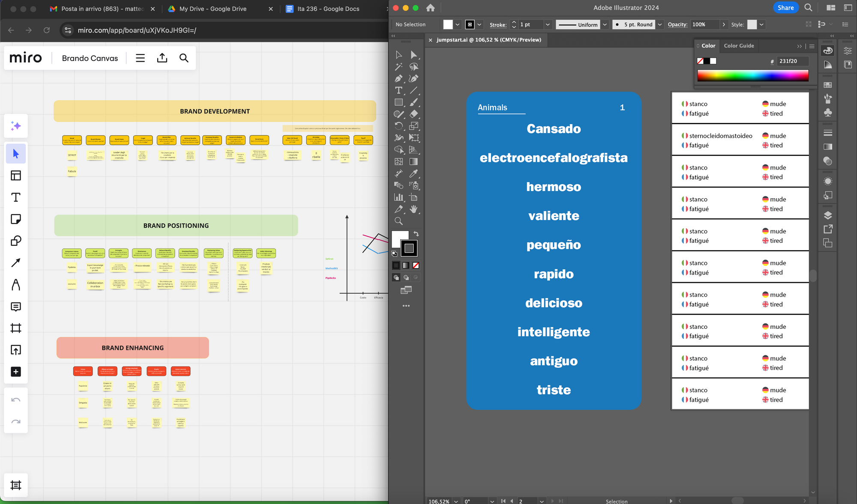Select the Zoom tool in Illustrator
This screenshot has height=504, width=857.
click(399, 221)
